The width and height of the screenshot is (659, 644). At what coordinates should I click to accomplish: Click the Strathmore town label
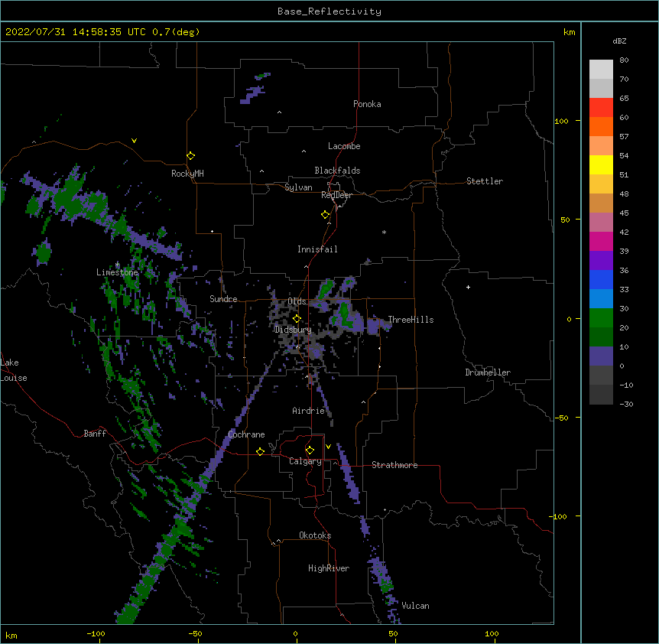pos(394,465)
